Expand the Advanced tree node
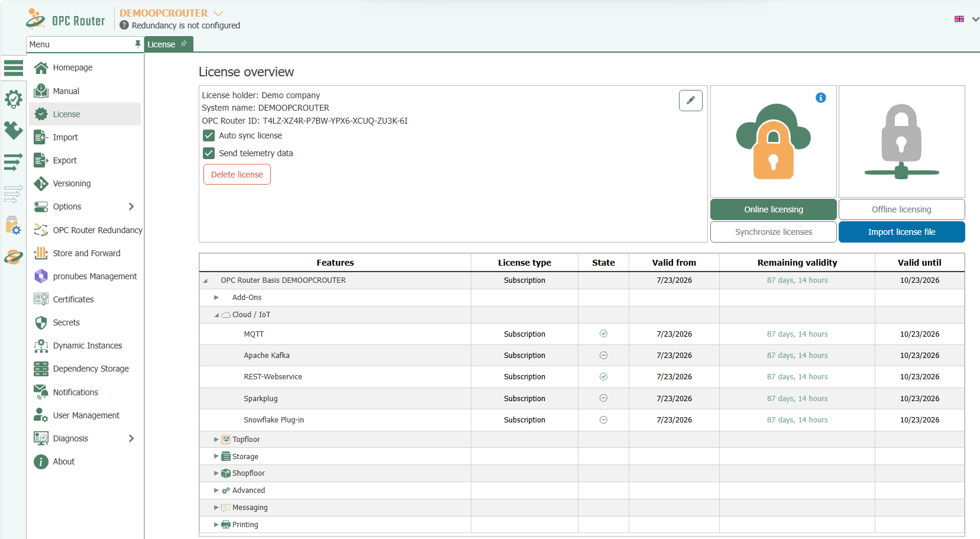The width and height of the screenshot is (980, 539). tap(216, 490)
